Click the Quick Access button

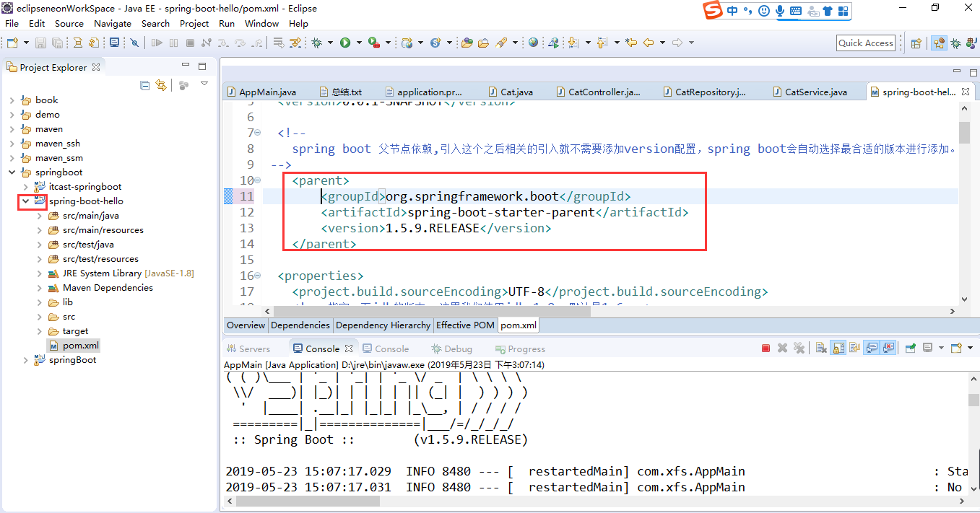point(865,43)
